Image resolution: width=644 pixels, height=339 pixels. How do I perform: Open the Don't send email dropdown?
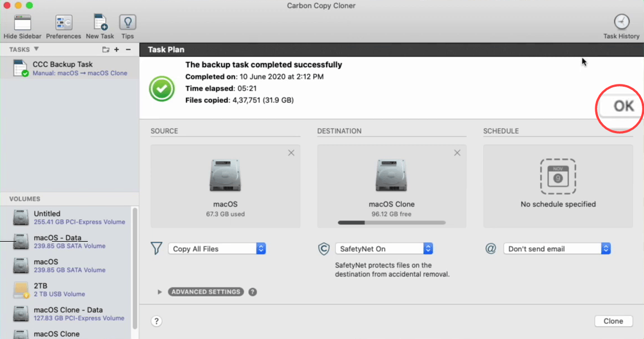pos(557,248)
